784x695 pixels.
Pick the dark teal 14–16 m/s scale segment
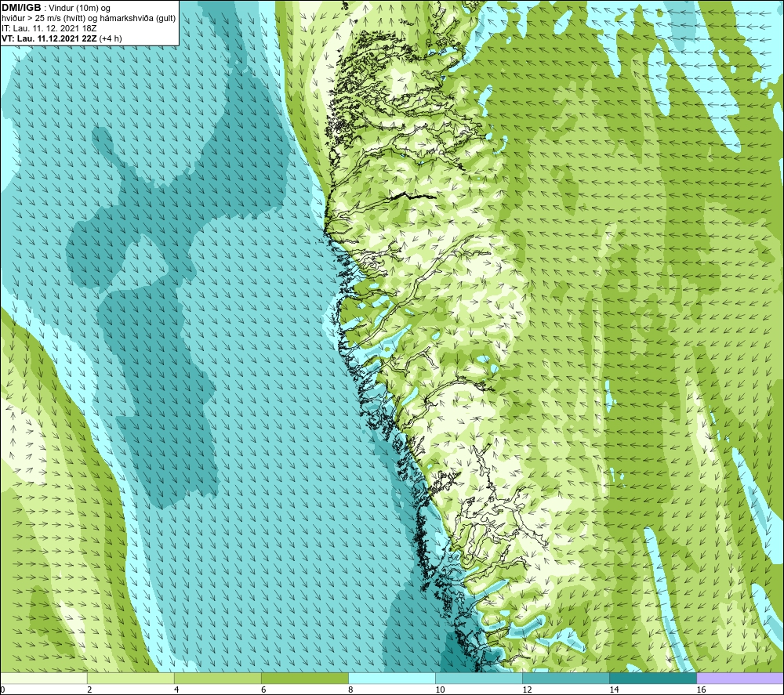[x=653, y=678]
